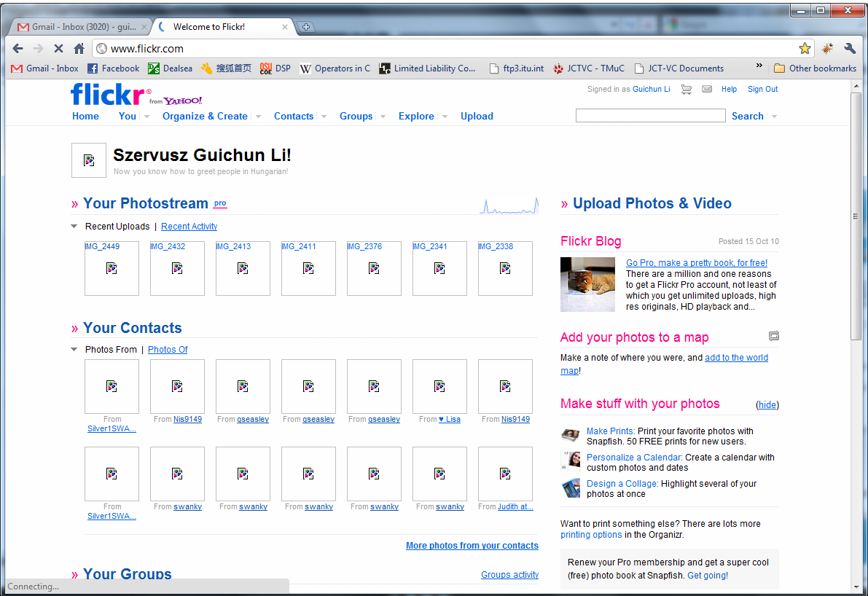Screen dimensions: 868x596
Task: Open the JCTVC - TMuC bookmark
Action: click(588, 68)
